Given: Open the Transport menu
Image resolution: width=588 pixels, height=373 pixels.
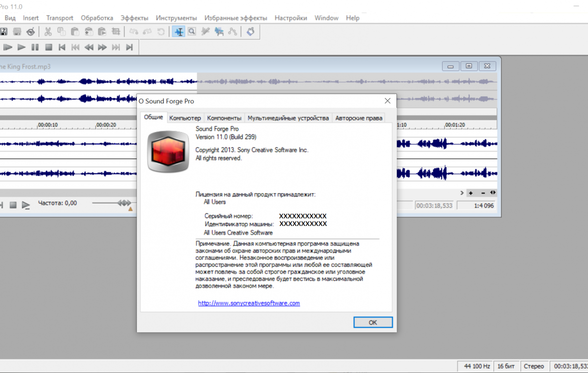Looking at the screenshot, I should [60, 18].
